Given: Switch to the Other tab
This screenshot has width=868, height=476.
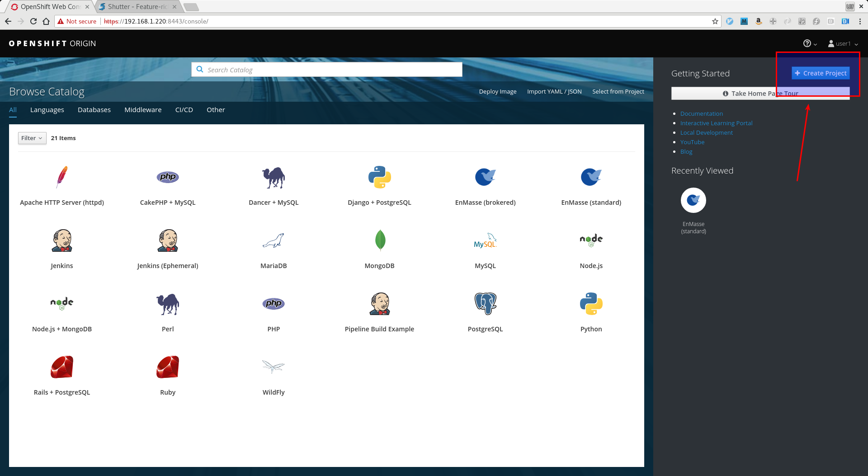Looking at the screenshot, I should (x=216, y=110).
